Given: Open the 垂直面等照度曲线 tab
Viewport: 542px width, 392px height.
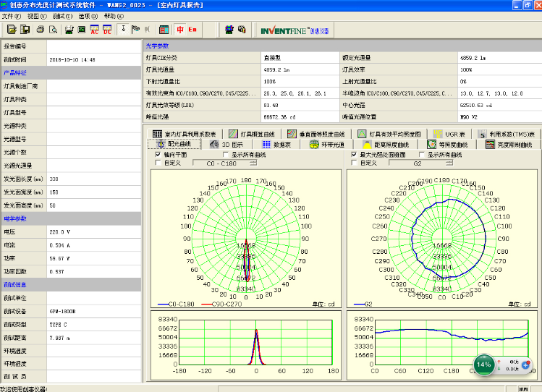Looking at the screenshot, I should pyautogui.click(x=316, y=134).
